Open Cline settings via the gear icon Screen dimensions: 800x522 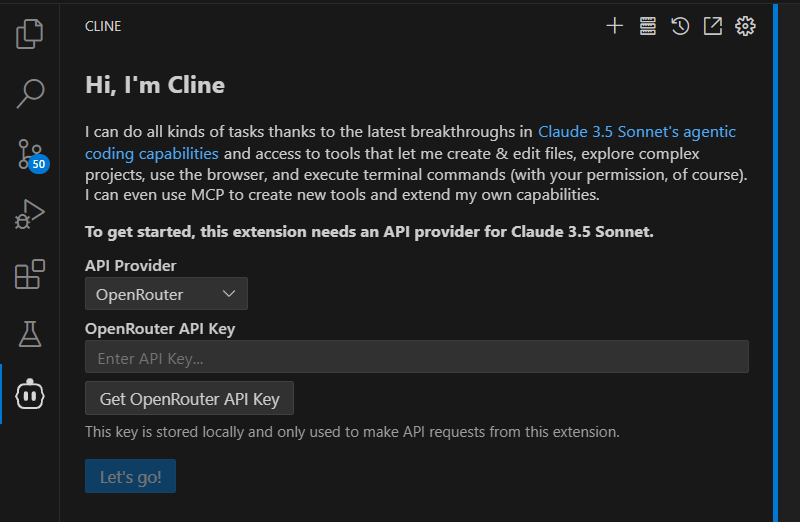(745, 26)
